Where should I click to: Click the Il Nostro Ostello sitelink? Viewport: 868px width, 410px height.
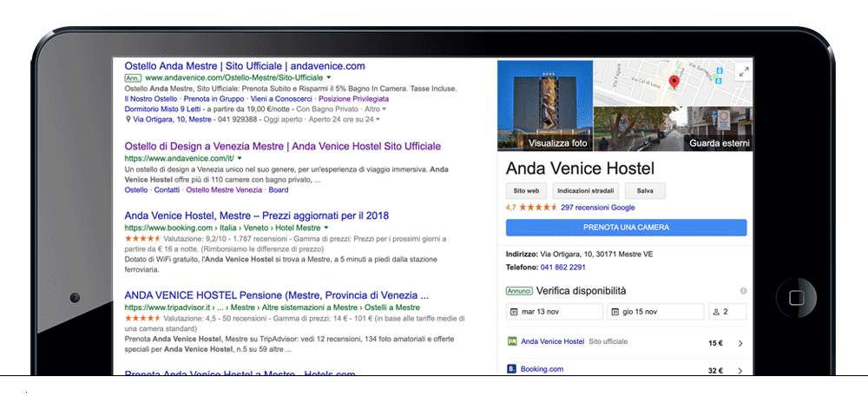click(x=151, y=99)
